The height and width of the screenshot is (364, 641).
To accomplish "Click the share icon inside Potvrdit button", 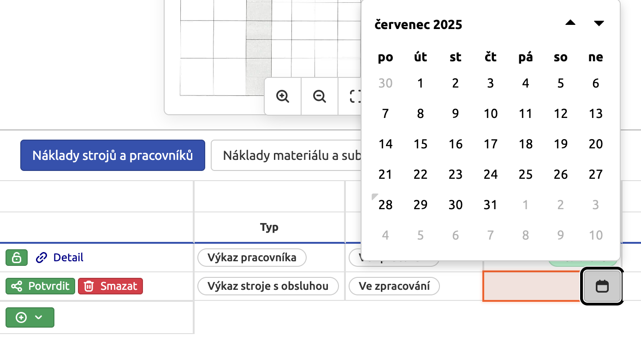I will (17, 286).
